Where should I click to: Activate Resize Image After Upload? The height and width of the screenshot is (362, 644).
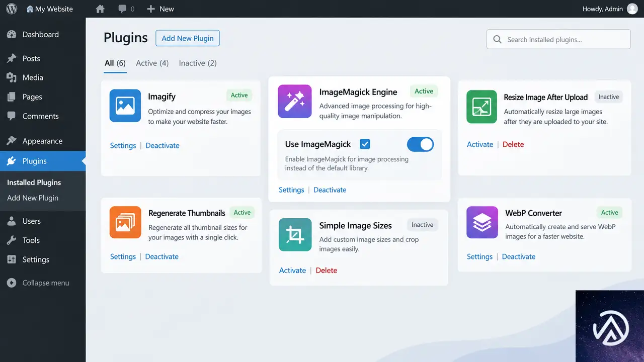480,145
